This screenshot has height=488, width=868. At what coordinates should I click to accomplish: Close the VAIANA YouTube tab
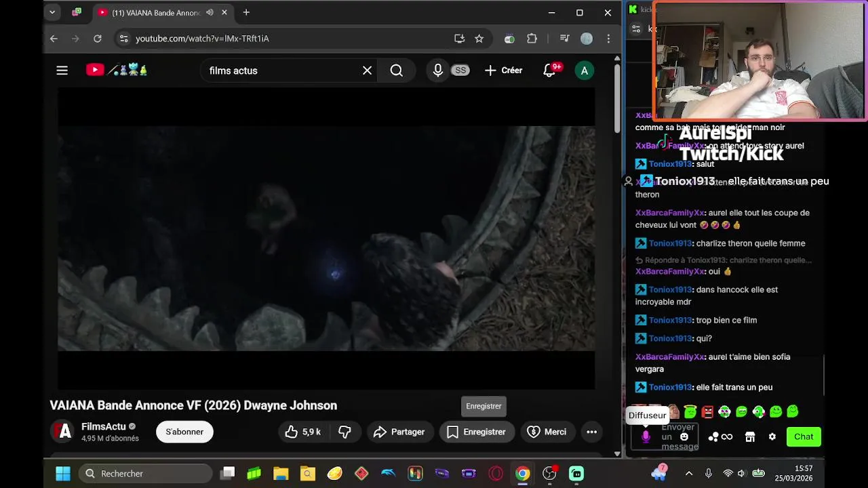click(224, 12)
